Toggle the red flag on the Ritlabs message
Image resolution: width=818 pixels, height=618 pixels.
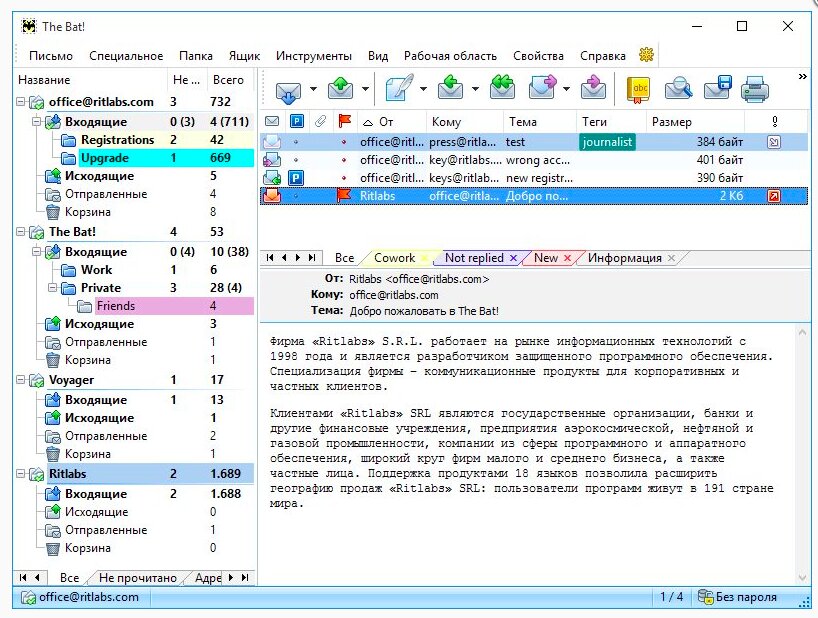345,196
